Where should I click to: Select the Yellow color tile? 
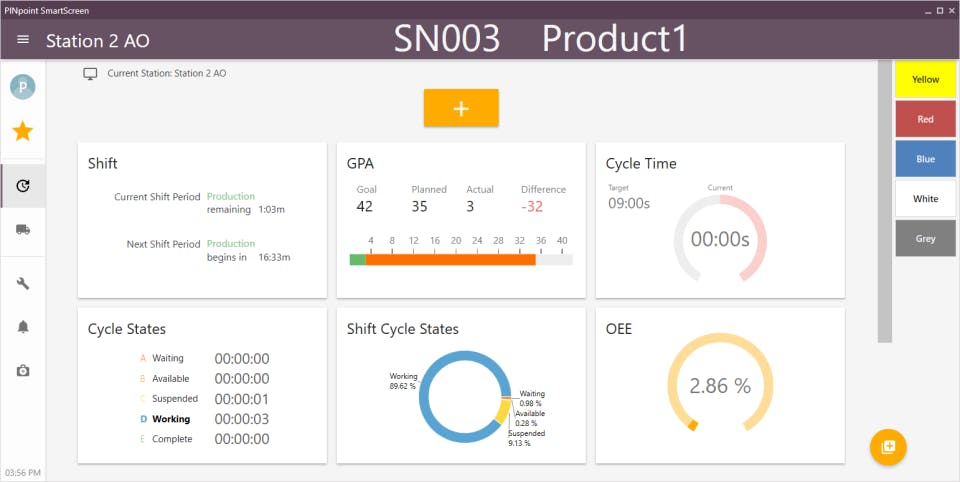point(925,80)
